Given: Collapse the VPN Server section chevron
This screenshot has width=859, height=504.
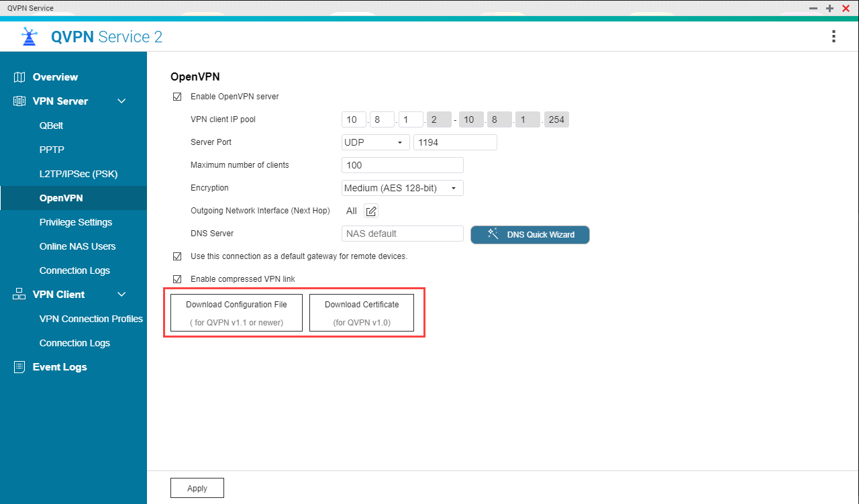Looking at the screenshot, I should [x=121, y=101].
